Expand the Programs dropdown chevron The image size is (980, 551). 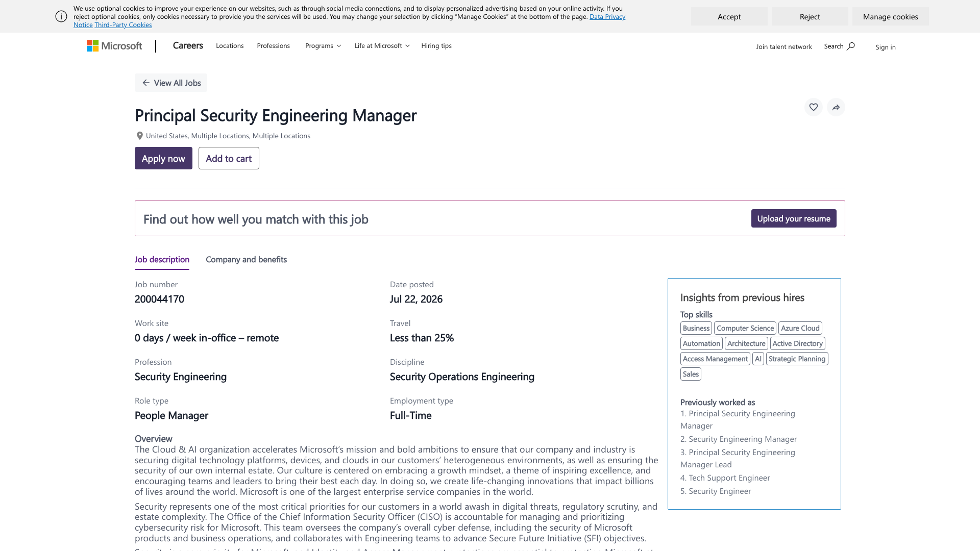point(339,46)
